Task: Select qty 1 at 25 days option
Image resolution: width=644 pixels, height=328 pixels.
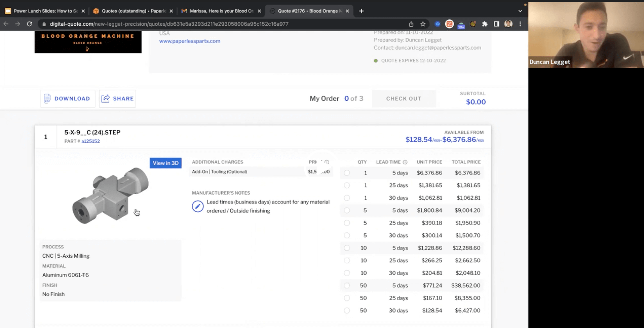Action: [347, 185]
